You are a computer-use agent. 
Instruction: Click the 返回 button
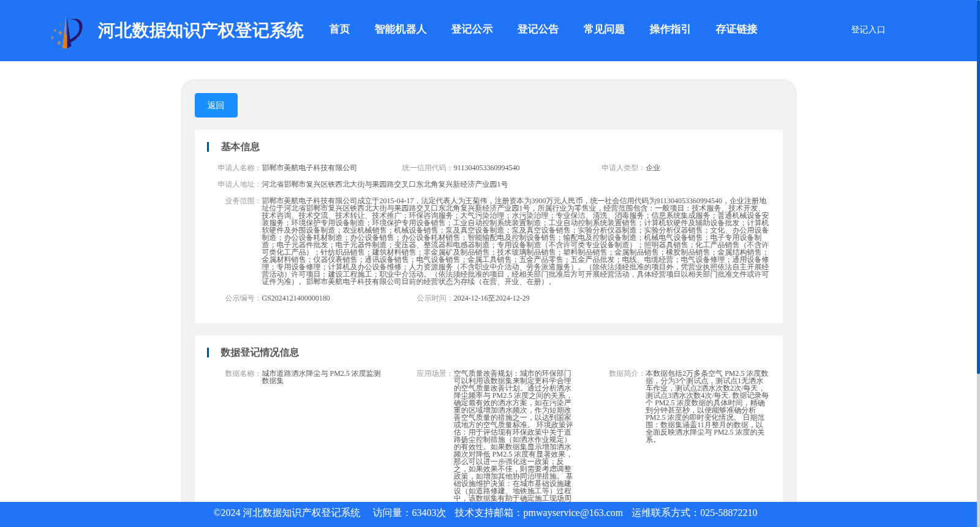[216, 105]
